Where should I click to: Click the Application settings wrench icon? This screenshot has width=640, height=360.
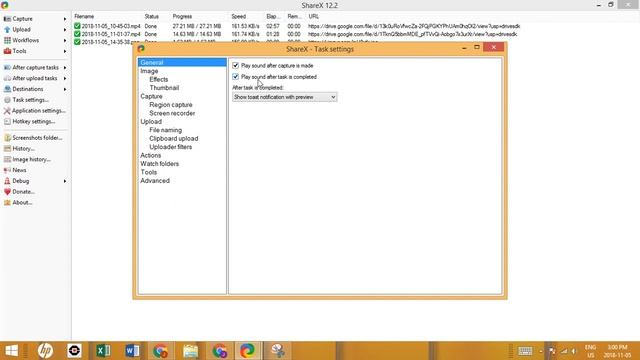pyautogui.click(x=7, y=111)
